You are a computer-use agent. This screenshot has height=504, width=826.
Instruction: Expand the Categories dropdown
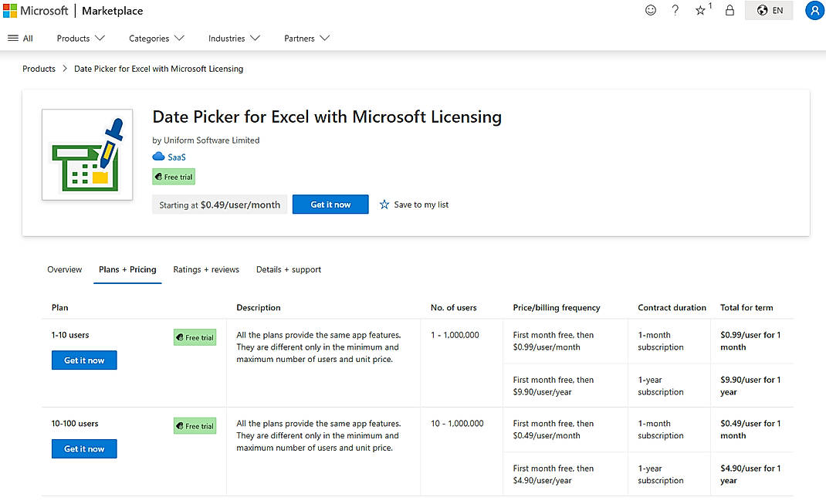pyautogui.click(x=157, y=39)
